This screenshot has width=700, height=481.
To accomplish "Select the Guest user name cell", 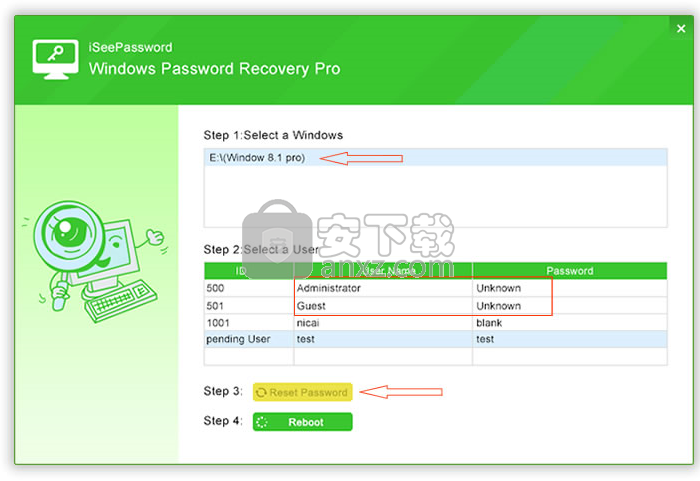I will click(x=383, y=306).
